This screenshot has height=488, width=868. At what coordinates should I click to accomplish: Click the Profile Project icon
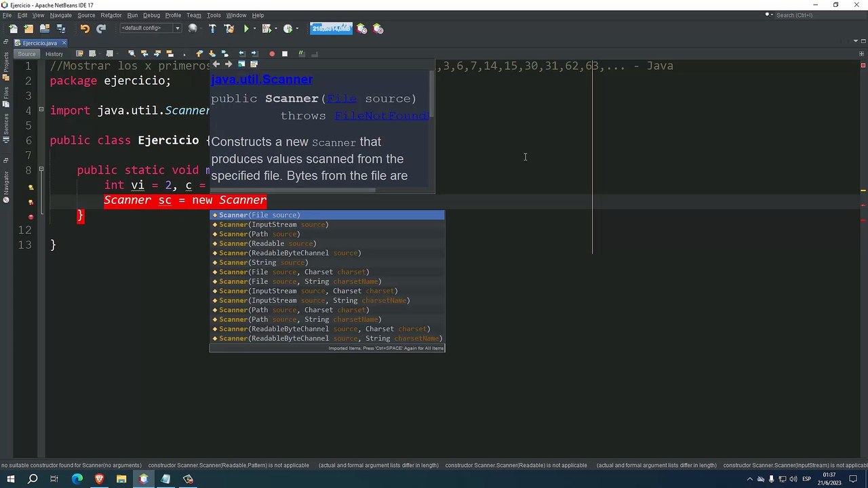click(x=288, y=28)
